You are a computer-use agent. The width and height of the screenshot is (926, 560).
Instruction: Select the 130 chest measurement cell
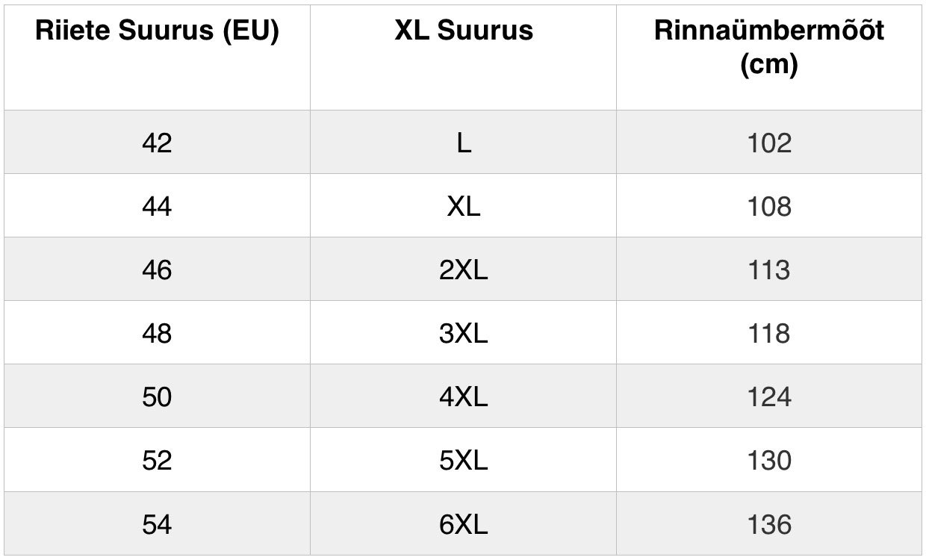[x=769, y=460]
